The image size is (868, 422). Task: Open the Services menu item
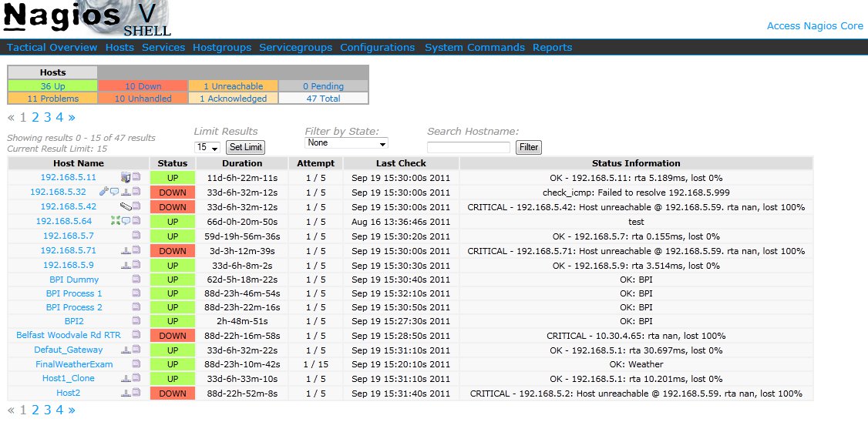tap(163, 48)
